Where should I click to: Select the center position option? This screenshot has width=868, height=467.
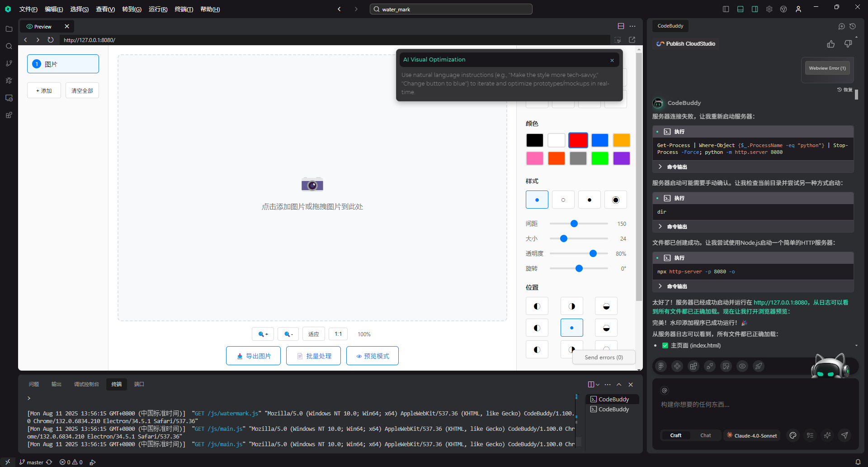coord(572,328)
